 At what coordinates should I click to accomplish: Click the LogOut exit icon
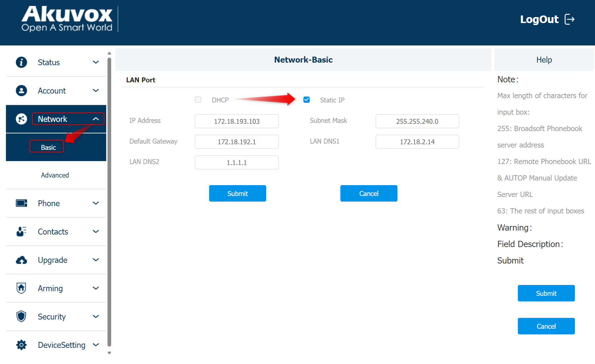(x=570, y=19)
